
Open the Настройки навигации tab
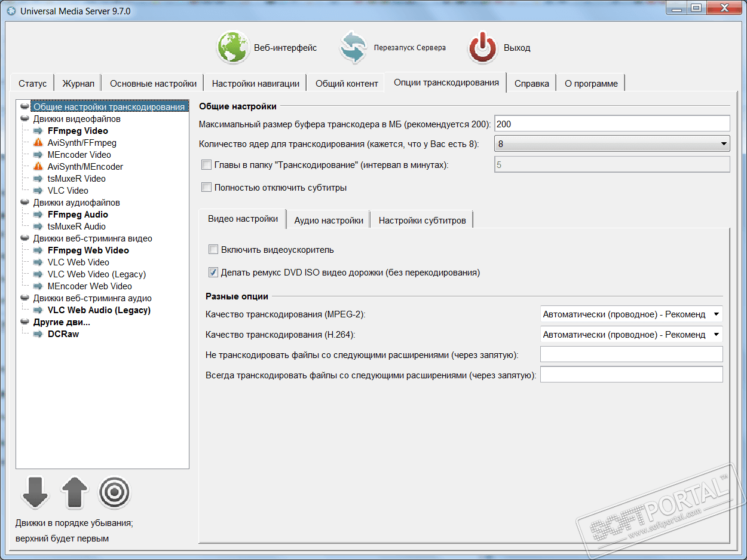256,84
